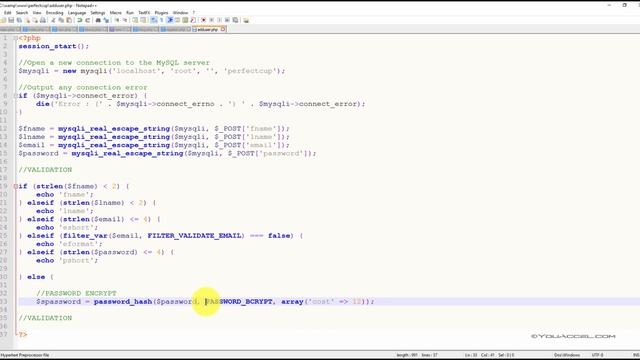Click the Save All toolbar icon
640x360 pixels.
coord(19,20)
